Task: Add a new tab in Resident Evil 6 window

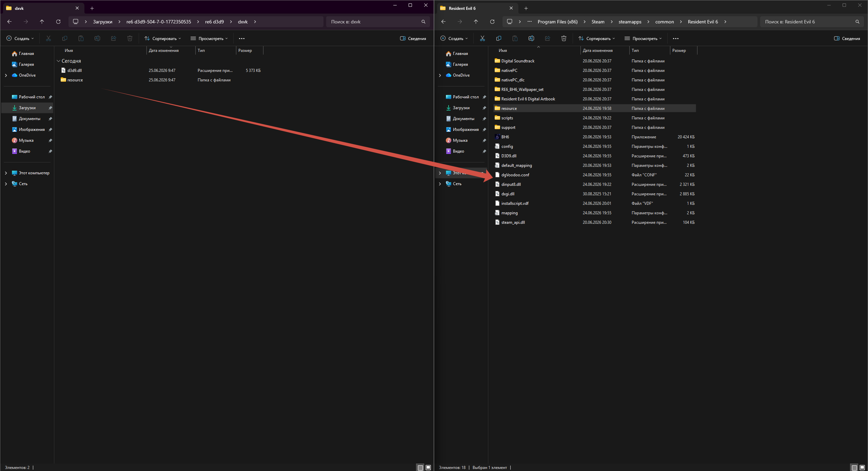Action: pyautogui.click(x=526, y=8)
